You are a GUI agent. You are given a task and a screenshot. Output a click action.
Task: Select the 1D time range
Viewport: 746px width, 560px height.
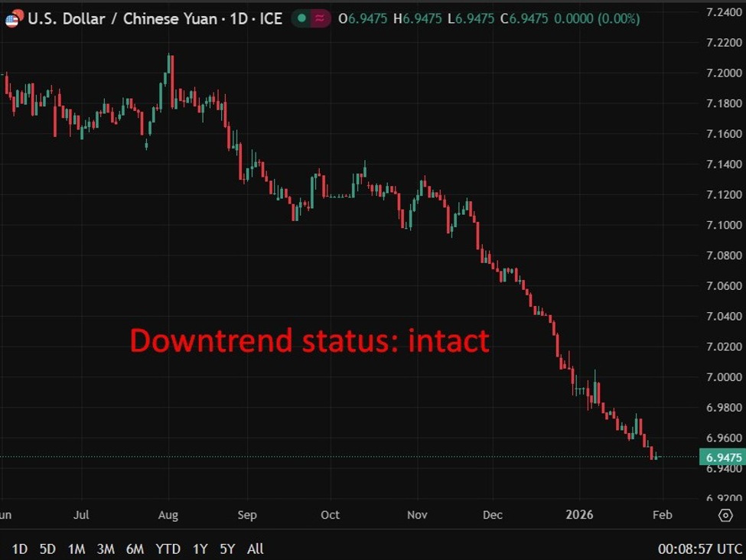click(x=20, y=549)
